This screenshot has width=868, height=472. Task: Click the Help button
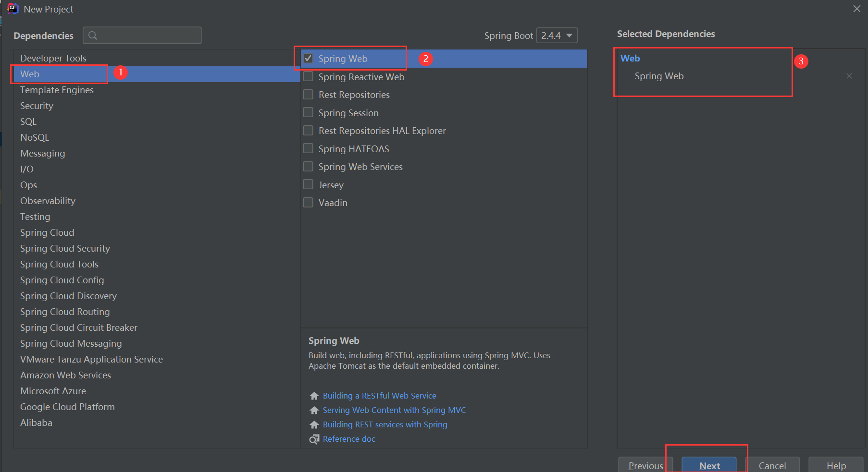pyautogui.click(x=836, y=465)
